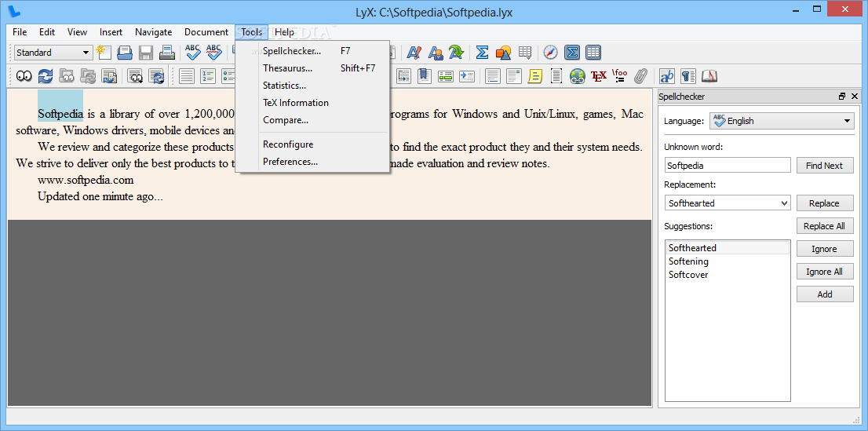Create a new document via toolbar icon
Image resolution: width=868 pixels, height=431 pixels.
[104, 53]
